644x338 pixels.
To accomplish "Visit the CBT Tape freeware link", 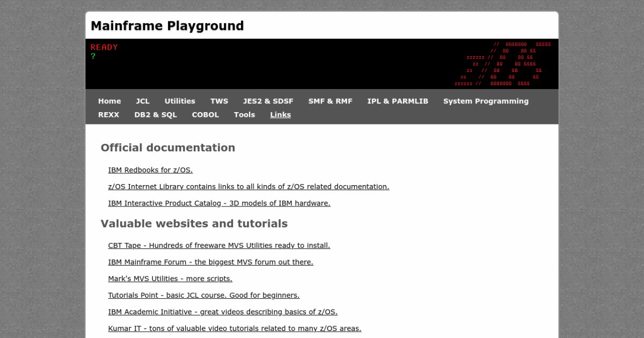I will (x=219, y=246).
